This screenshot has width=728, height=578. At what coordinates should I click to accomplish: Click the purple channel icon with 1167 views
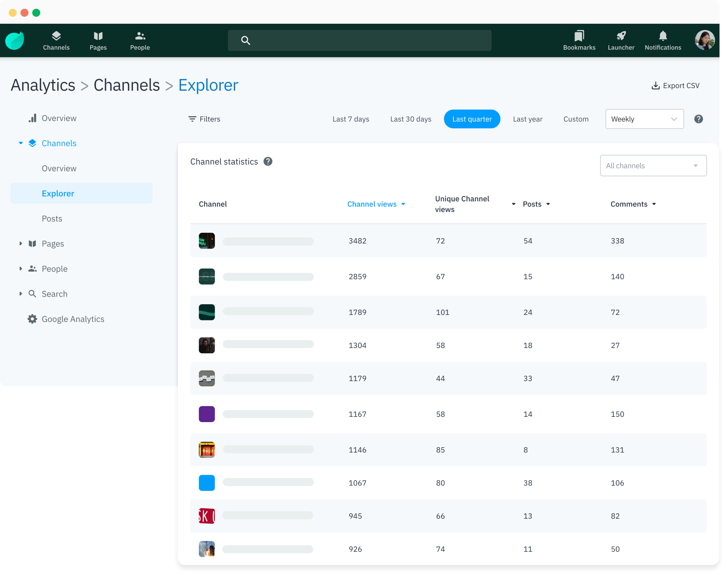pos(207,414)
